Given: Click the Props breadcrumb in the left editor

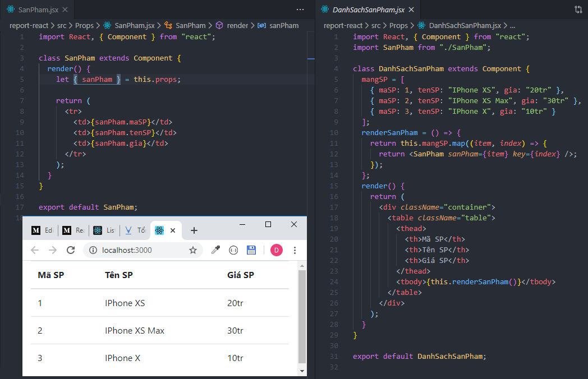Looking at the screenshot, I should point(84,25).
